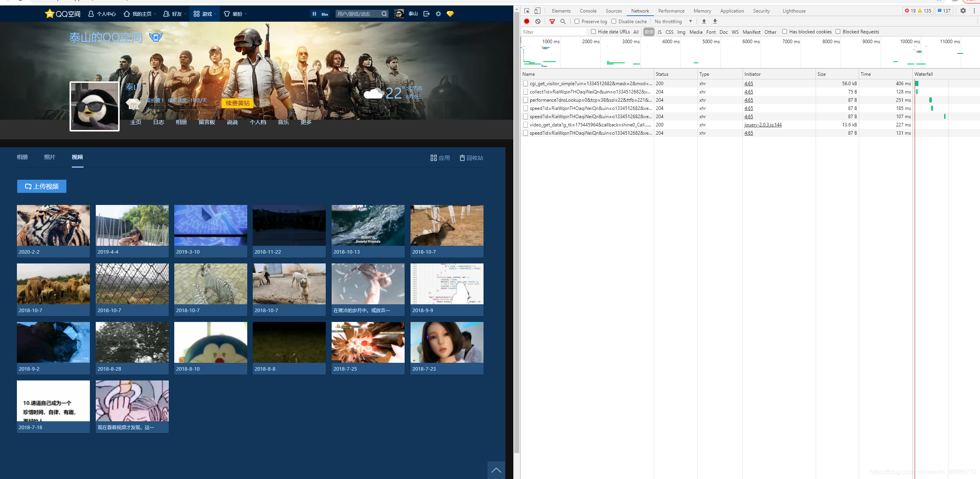
Task: Open network search magnifier
Action: [x=563, y=22]
